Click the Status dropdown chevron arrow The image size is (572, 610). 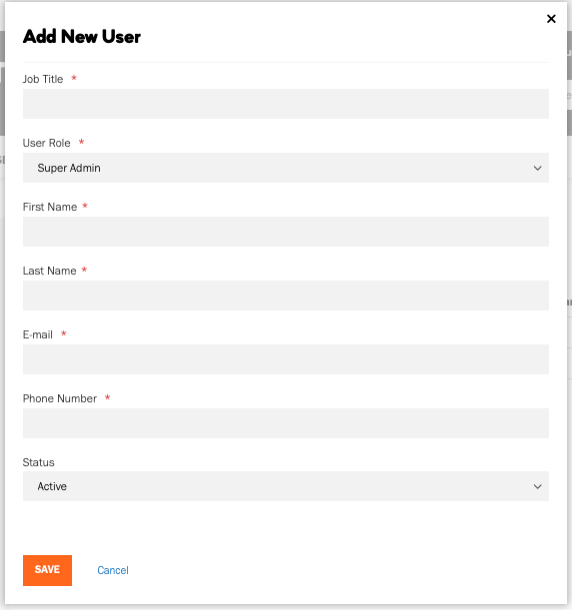coord(537,486)
